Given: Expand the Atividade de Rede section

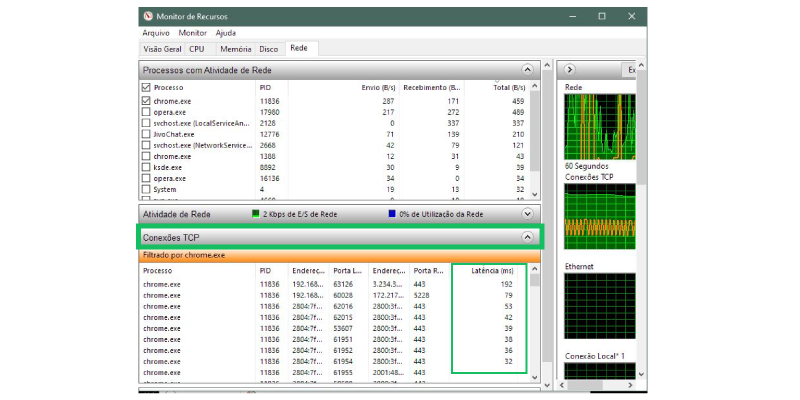Looking at the screenshot, I should click(x=527, y=213).
